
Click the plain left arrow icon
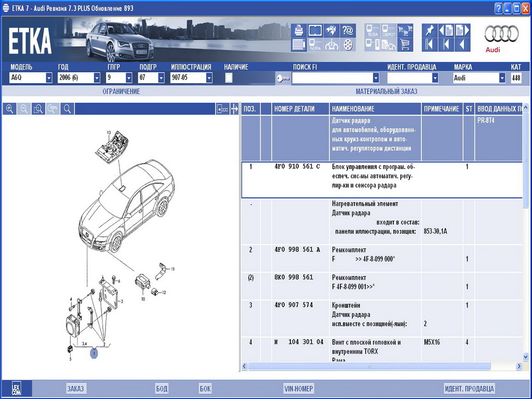462,45
